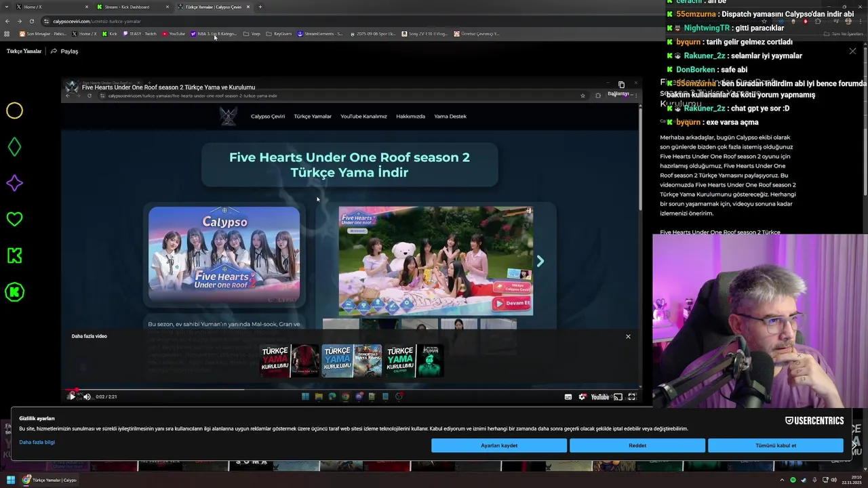Click the Türkçe Yamalar page heading
This screenshot has width=868, height=488.
click(x=24, y=51)
